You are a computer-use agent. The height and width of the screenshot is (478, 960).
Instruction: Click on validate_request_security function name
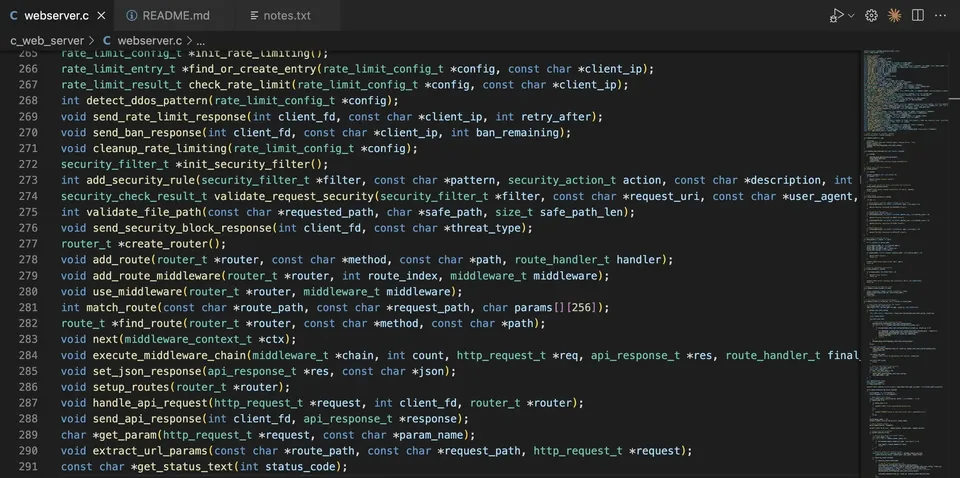pos(294,196)
